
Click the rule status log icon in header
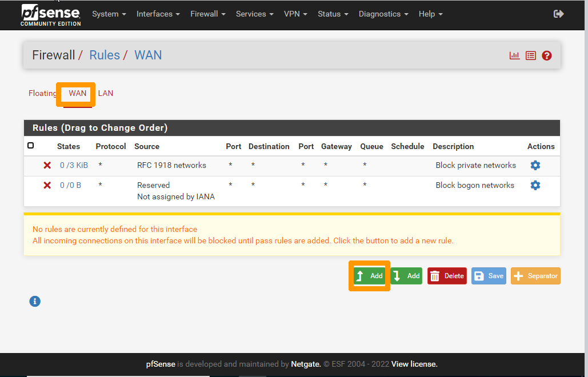coord(530,55)
